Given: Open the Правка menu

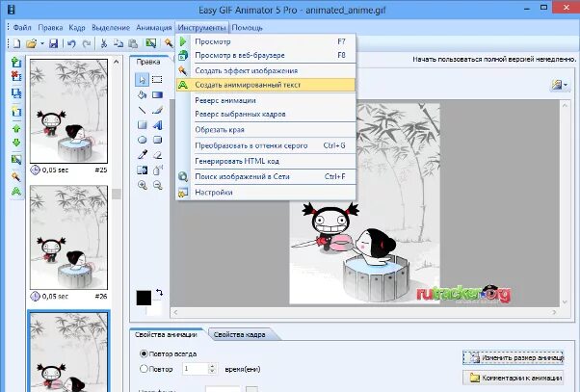Looking at the screenshot, I should click(x=50, y=28).
